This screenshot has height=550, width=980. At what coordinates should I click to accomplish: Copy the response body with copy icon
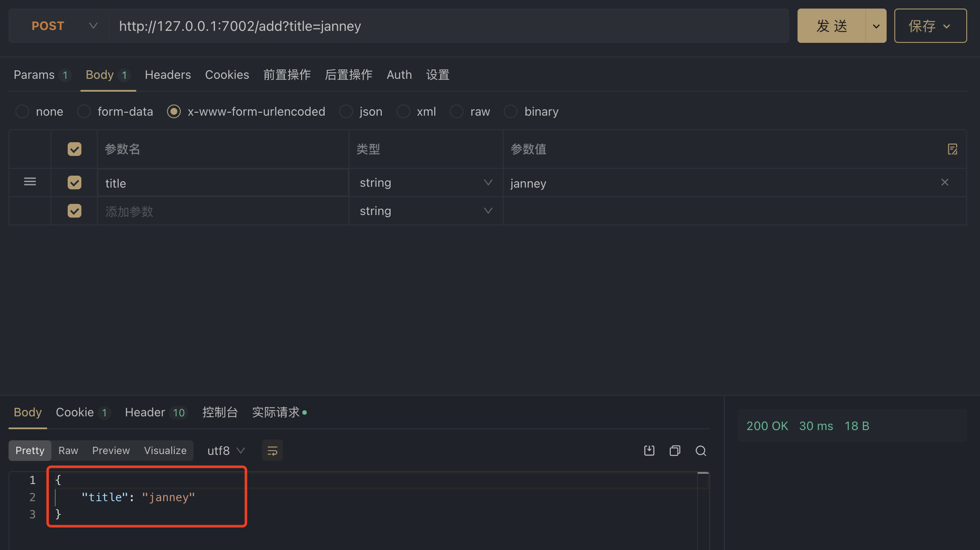click(x=675, y=451)
